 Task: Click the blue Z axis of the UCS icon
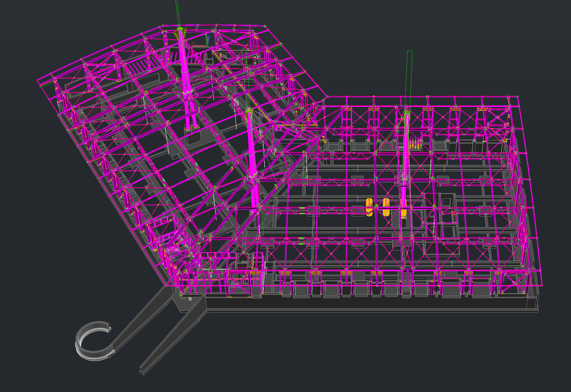208,41
